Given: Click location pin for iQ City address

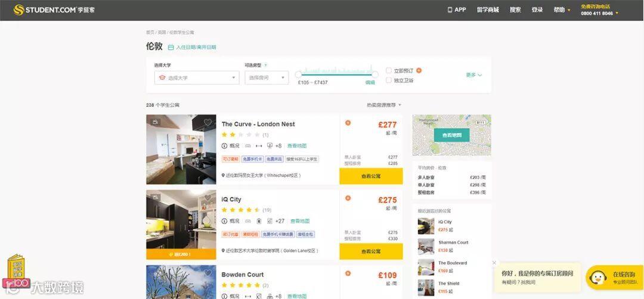Looking at the screenshot, I should pyautogui.click(x=223, y=251).
